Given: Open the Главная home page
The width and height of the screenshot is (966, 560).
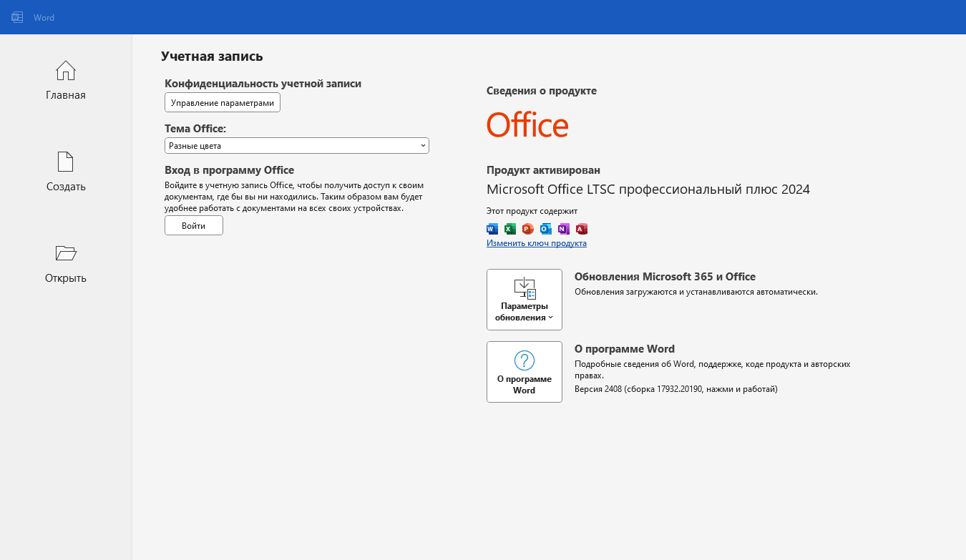Looking at the screenshot, I should 66,81.
